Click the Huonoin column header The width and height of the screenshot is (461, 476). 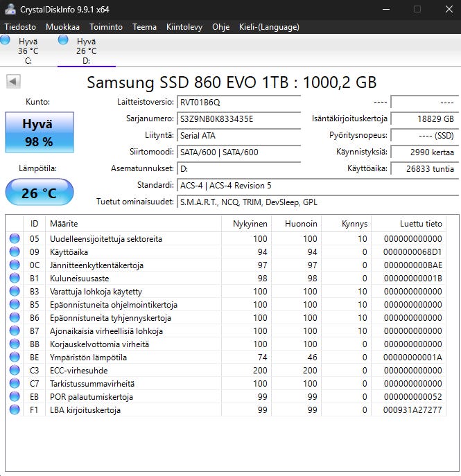(x=297, y=224)
